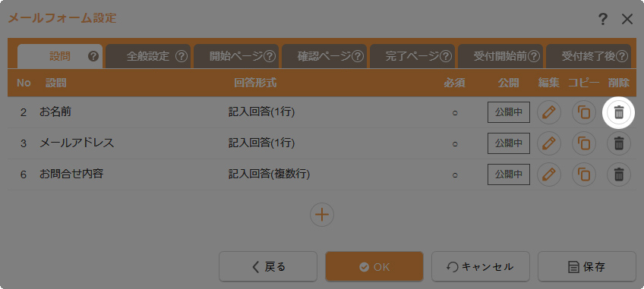Click the キャンセル button
The image size is (644, 289).
point(481,267)
